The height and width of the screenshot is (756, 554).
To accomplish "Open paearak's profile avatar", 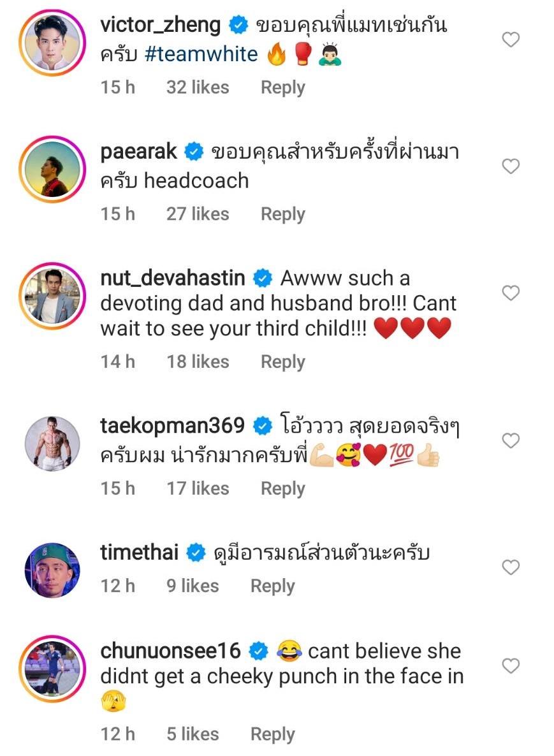I will tap(52, 167).
